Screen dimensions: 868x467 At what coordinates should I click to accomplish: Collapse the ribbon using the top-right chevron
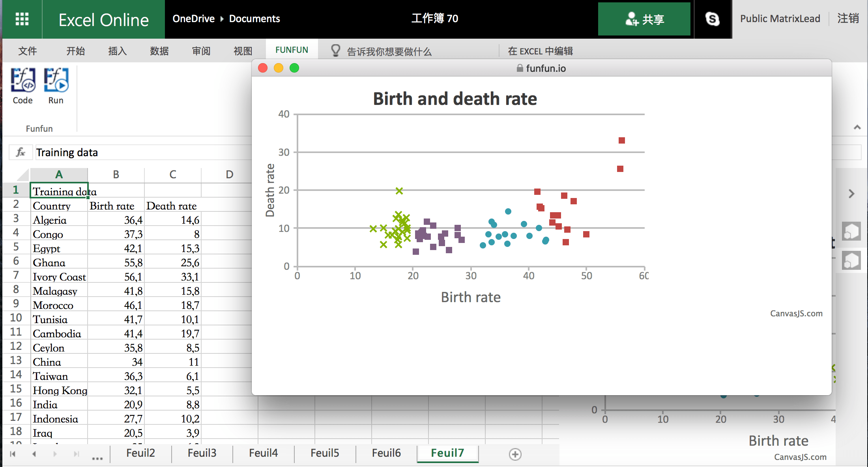point(857,127)
